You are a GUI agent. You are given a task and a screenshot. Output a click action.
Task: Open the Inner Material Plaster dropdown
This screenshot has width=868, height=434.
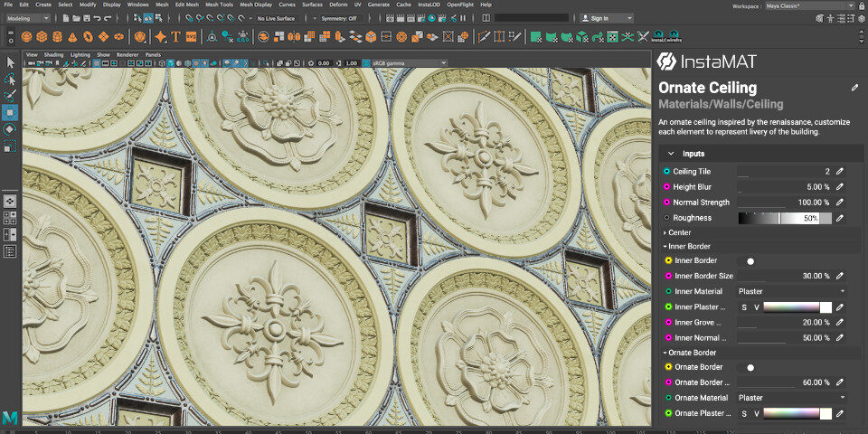(x=792, y=291)
